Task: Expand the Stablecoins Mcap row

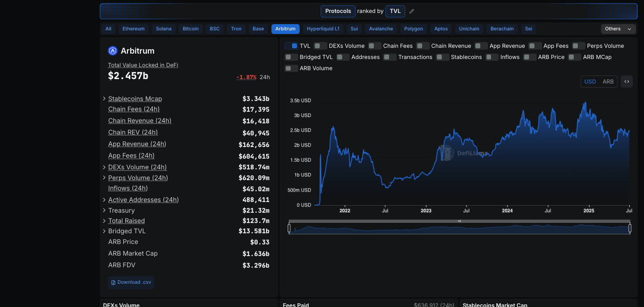Action: 104,99
